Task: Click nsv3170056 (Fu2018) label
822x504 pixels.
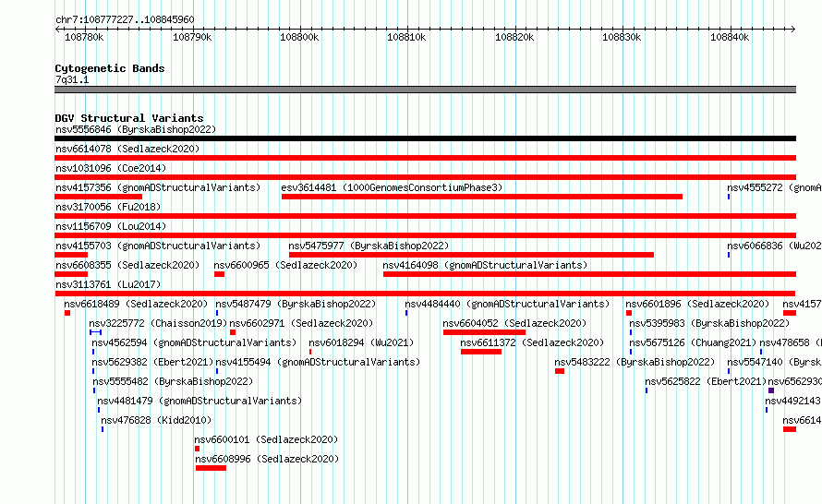Action: coord(108,207)
